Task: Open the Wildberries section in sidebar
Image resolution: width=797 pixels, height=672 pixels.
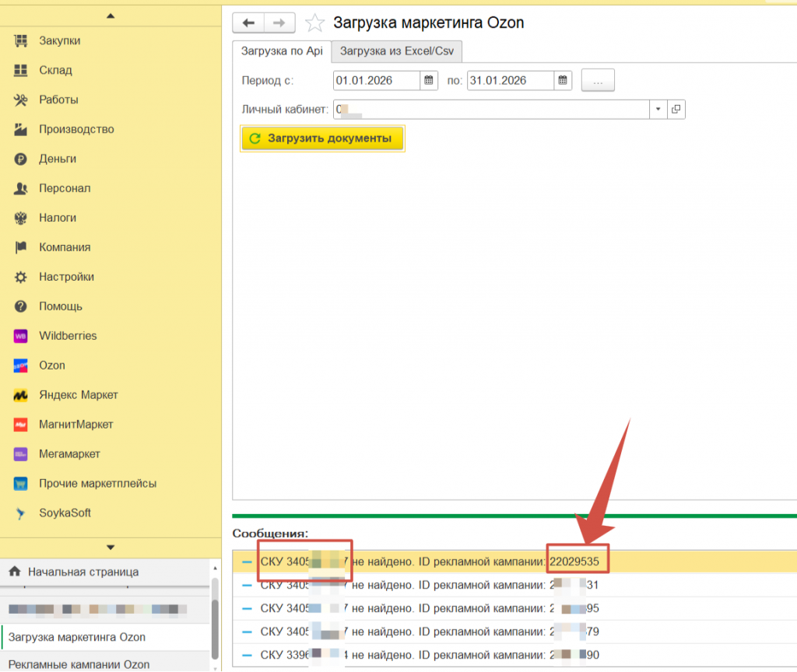Action: point(68,336)
